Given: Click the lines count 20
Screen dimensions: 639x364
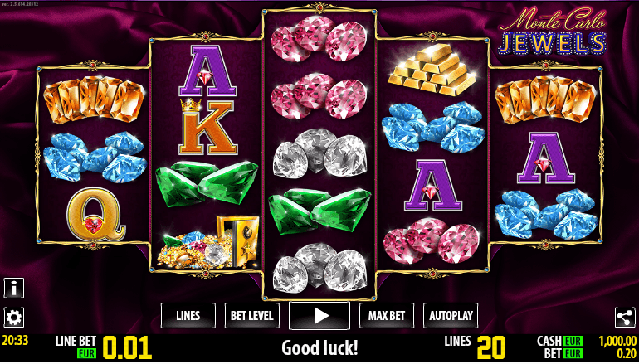Looking at the screenshot, I should pos(491,348).
